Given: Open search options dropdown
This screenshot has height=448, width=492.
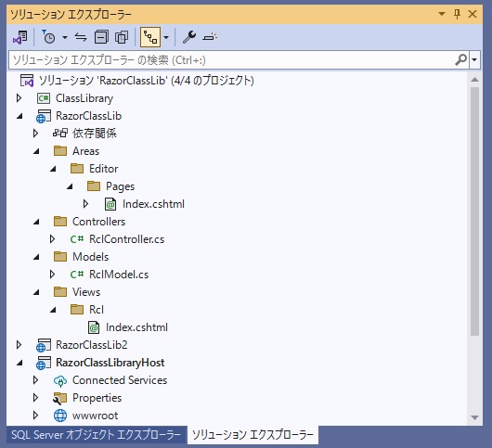Looking at the screenshot, I should pos(474,59).
